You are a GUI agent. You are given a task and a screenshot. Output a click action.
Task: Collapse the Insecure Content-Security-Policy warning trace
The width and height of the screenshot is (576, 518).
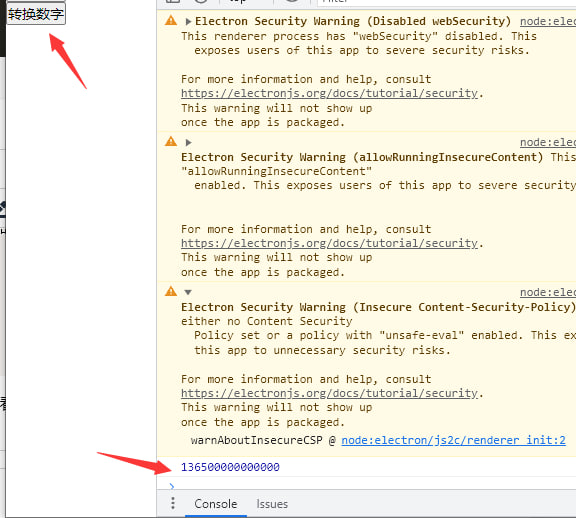[188, 292]
